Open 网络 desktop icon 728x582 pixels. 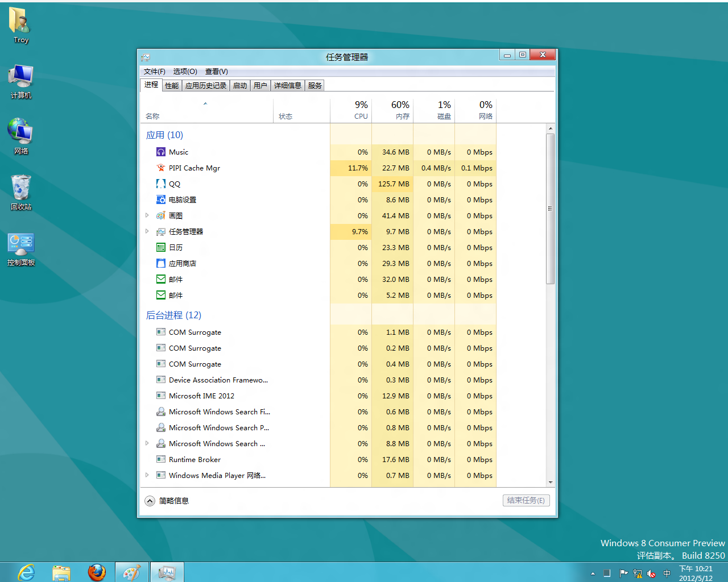(20, 137)
